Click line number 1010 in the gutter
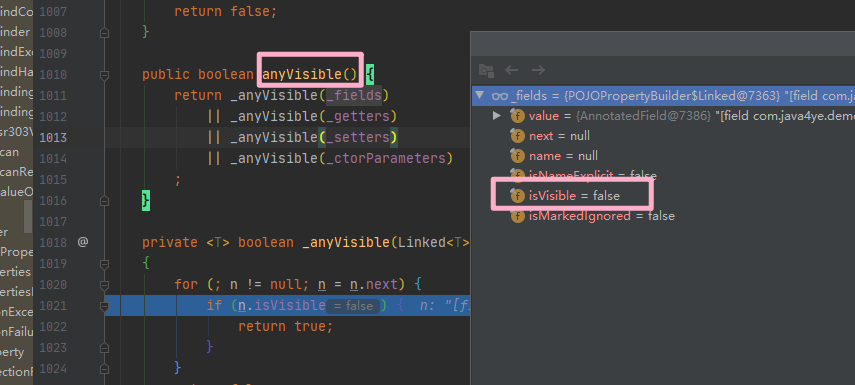Image resolution: width=855 pixels, height=385 pixels. [x=53, y=75]
